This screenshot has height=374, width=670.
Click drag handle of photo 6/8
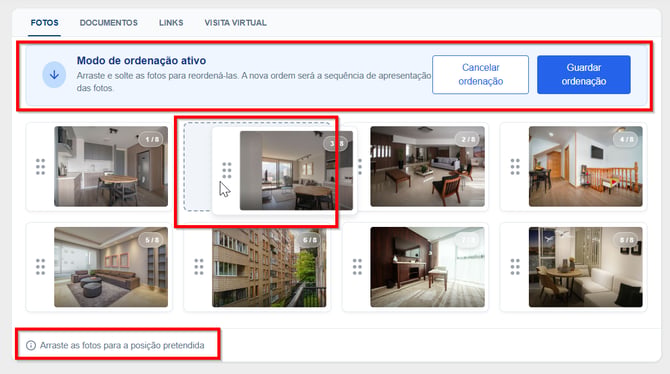point(199,267)
